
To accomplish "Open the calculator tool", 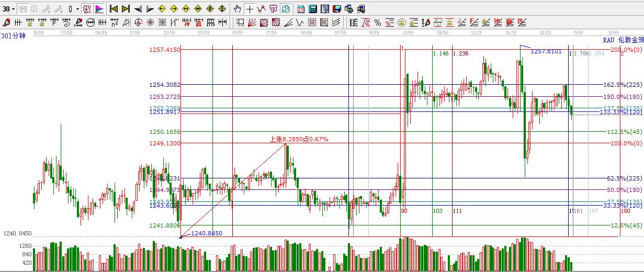I will point(312,9).
